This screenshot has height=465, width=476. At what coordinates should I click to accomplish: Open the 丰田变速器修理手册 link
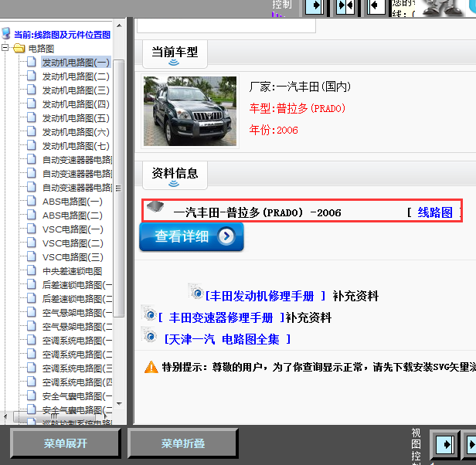221,317
